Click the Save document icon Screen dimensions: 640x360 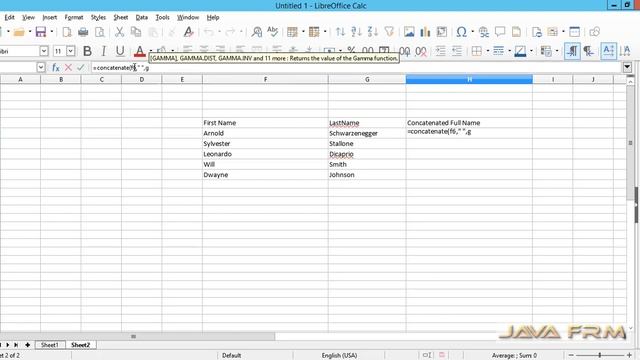coord(41,32)
